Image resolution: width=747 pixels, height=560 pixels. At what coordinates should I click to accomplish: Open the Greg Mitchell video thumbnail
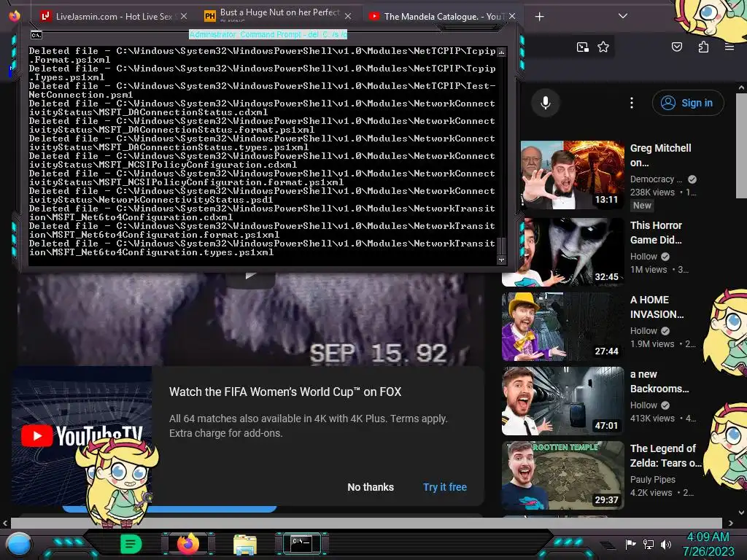coord(572,175)
